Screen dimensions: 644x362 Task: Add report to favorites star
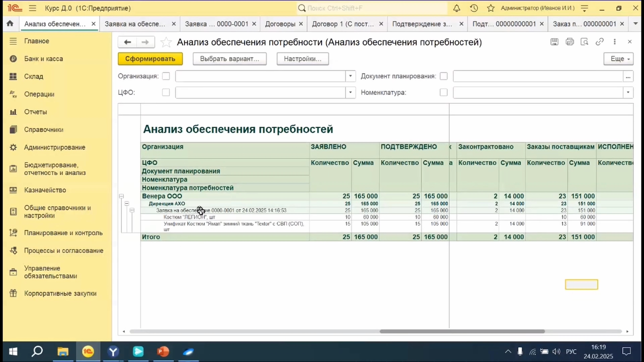[166, 42]
